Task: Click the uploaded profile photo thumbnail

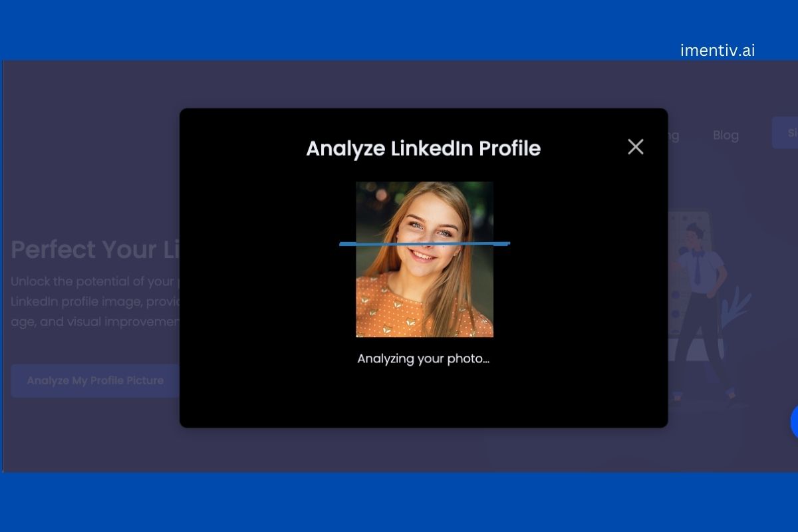Action: (424, 259)
